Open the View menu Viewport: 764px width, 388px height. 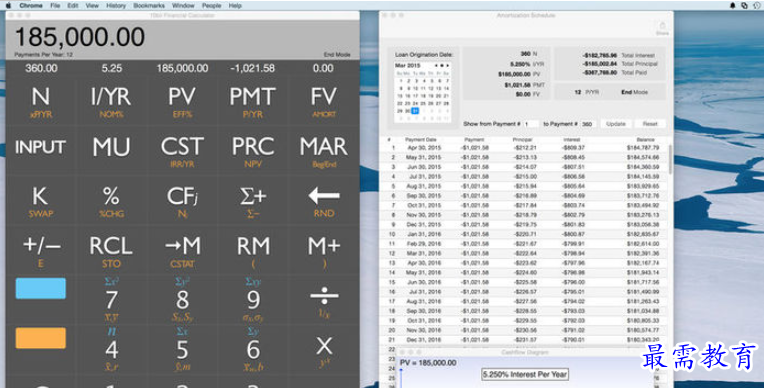pos(92,5)
